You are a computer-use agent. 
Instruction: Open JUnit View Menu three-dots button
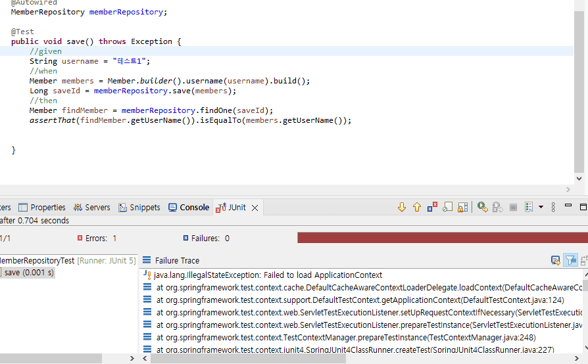coord(553,207)
